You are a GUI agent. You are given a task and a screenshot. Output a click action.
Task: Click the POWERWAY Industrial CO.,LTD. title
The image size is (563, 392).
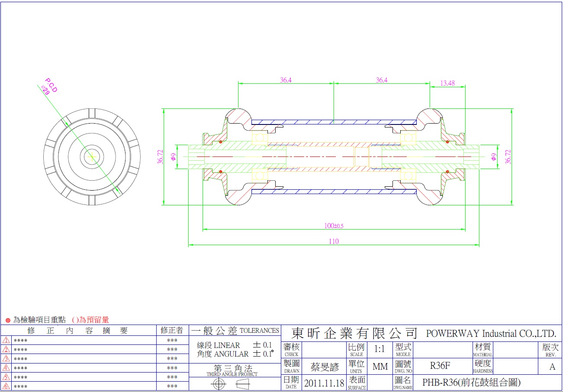(x=491, y=334)
